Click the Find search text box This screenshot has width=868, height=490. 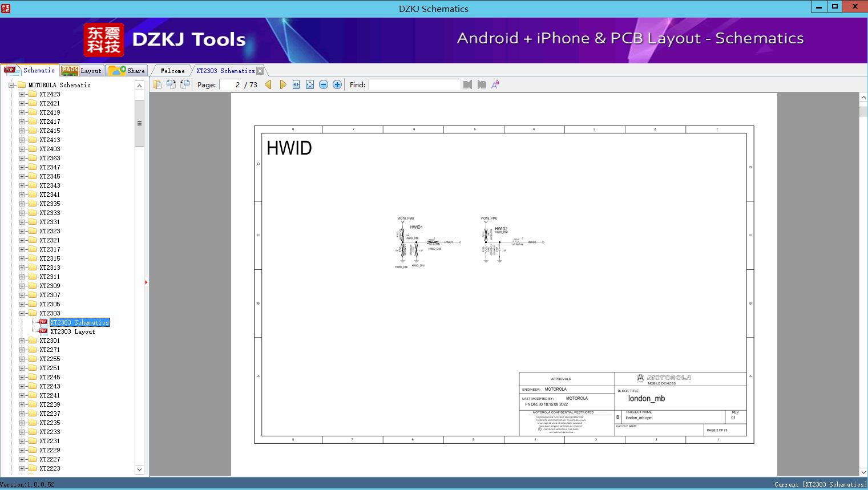[x=414, y=84]
